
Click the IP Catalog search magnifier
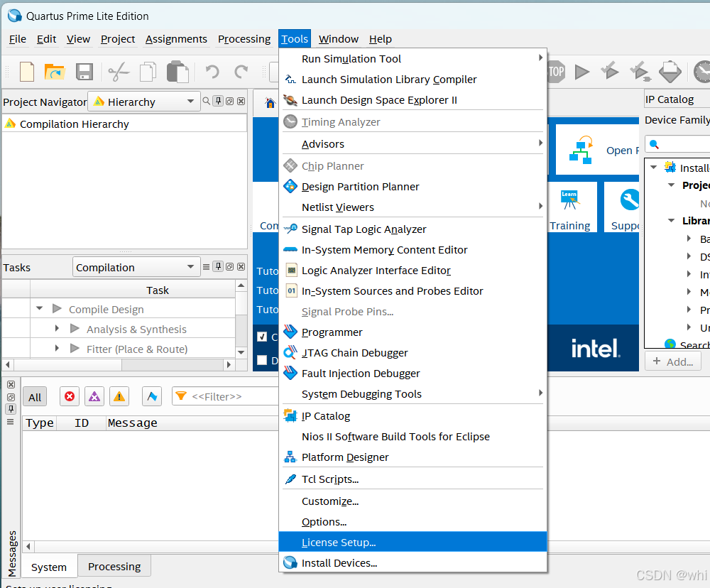pos(654,144)
